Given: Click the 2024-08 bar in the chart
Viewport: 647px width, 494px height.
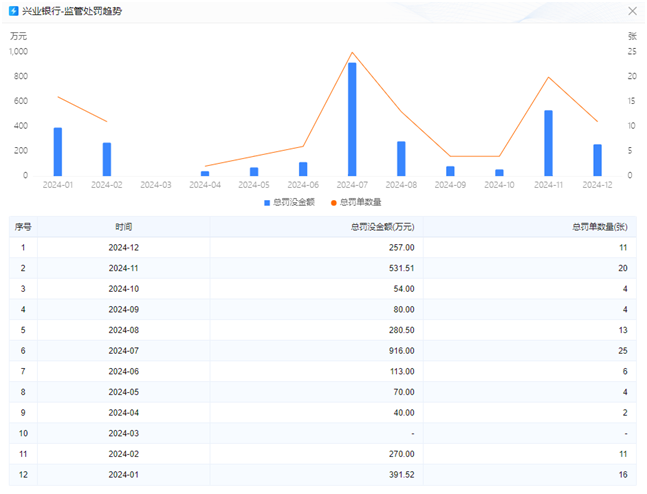Looking at the screenshot, I should click(401, 158).
